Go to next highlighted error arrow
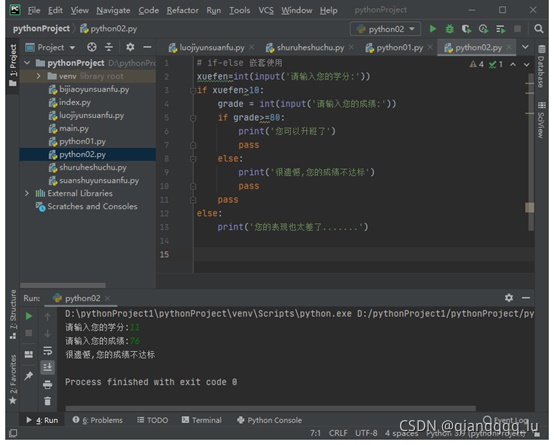Viewport: 554px width, 445px height. pyautogui.click(x=526, y=64)
